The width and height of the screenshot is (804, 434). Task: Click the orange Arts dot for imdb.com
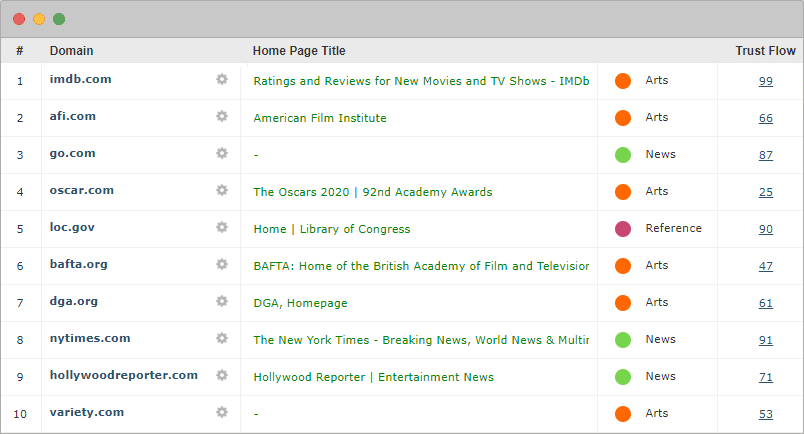tap(623, 81)
